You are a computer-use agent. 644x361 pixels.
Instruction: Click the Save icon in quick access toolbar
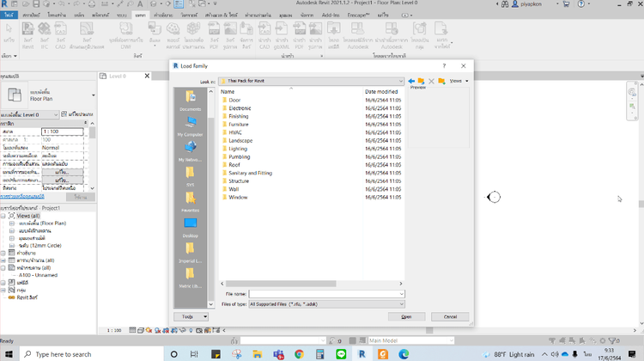point(36,3)
